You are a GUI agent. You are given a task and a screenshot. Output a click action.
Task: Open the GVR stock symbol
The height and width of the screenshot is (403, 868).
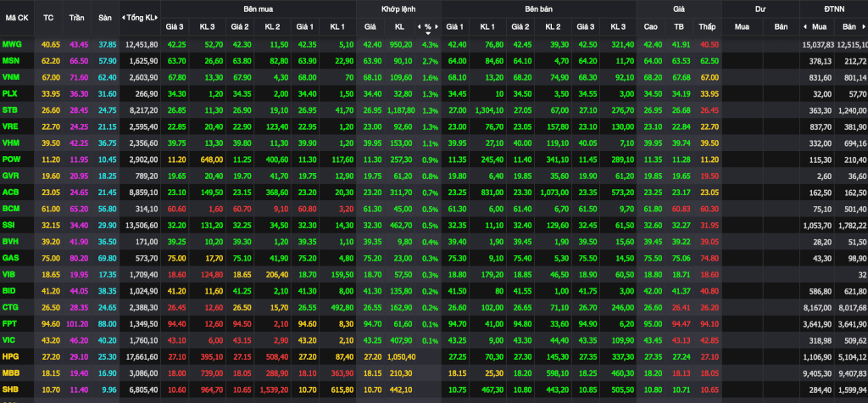tap(10, 176)
